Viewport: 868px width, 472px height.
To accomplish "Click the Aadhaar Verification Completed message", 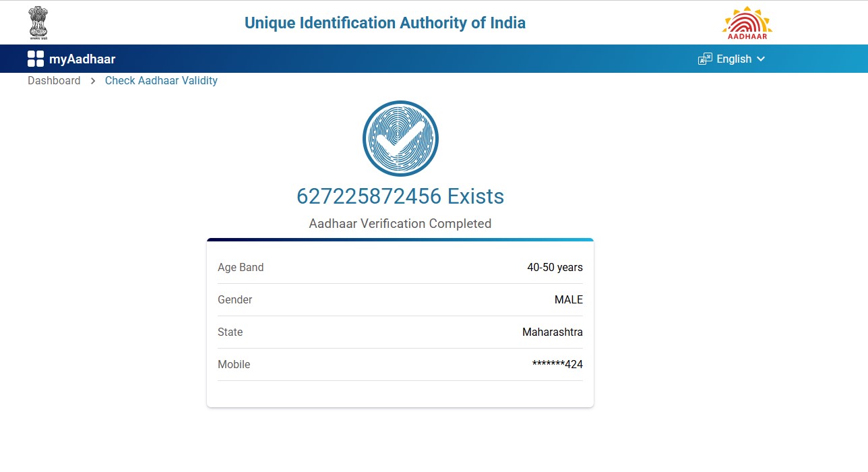I will tap(400, 223).
